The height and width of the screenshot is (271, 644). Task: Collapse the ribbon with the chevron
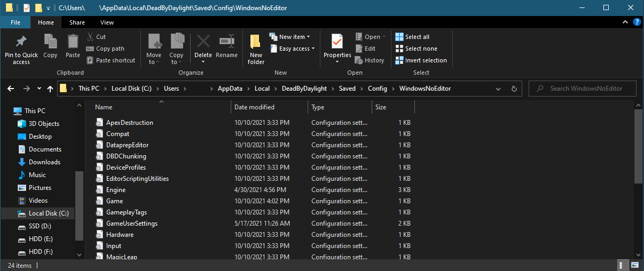(x=625, y=22)
